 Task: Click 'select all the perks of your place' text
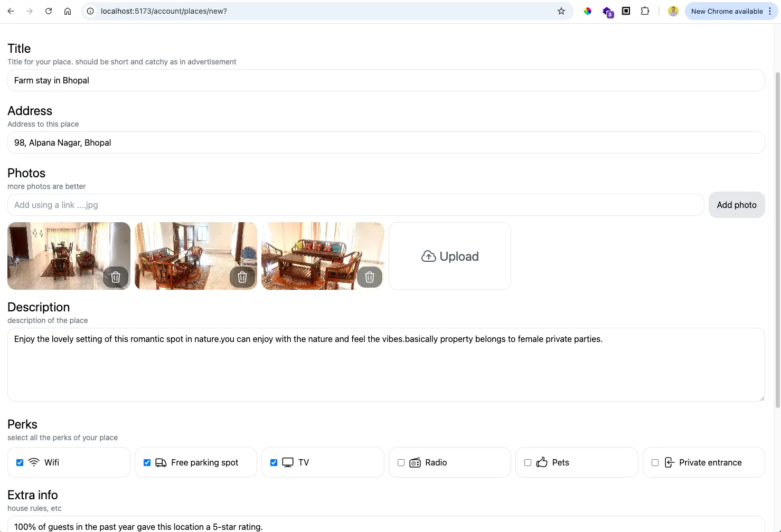click(x=62, y=438)
